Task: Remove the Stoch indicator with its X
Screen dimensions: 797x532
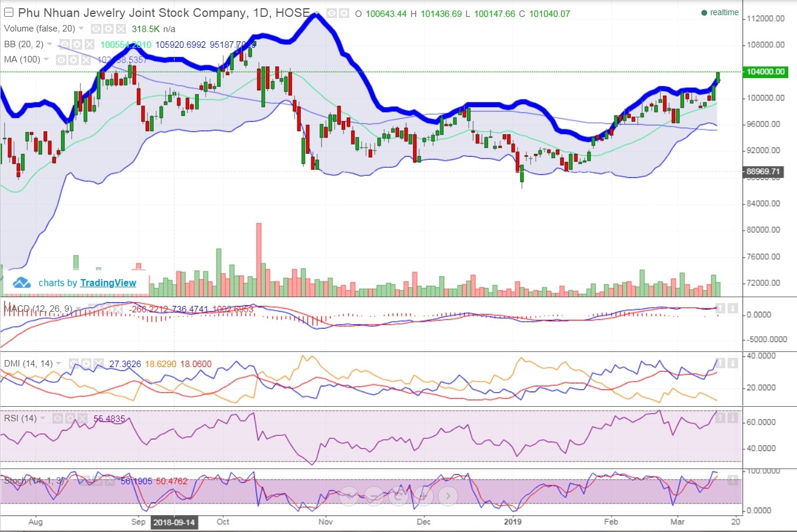Action: [110, 481]
